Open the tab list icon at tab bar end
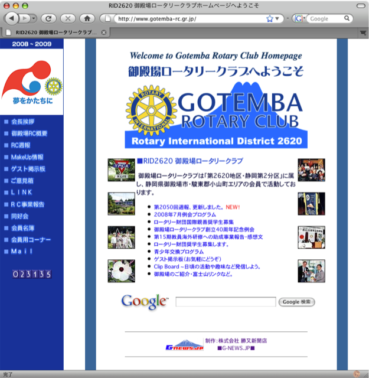This screenshot has width=369, height=378. (x=362, y=33)
